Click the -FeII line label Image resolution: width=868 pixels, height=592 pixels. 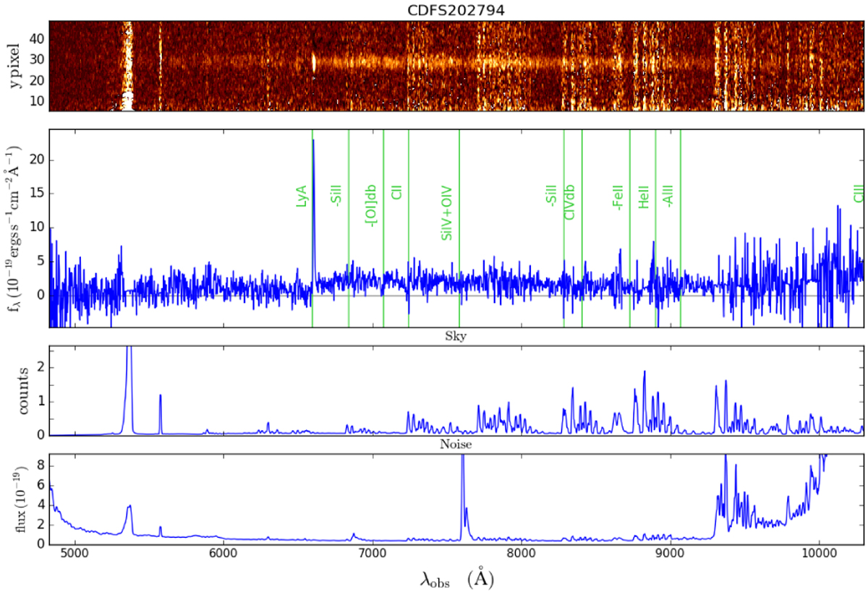point(618,195)
